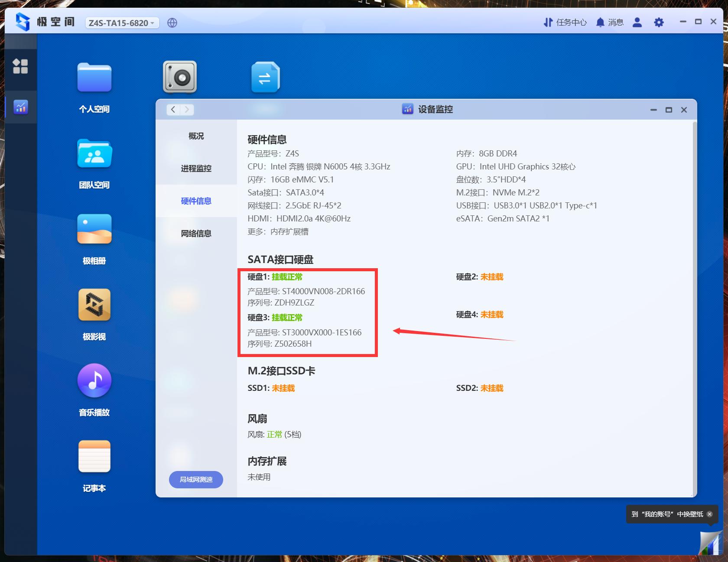
Task: Switch to the 进程监控 tab
Action: point(196,169)
